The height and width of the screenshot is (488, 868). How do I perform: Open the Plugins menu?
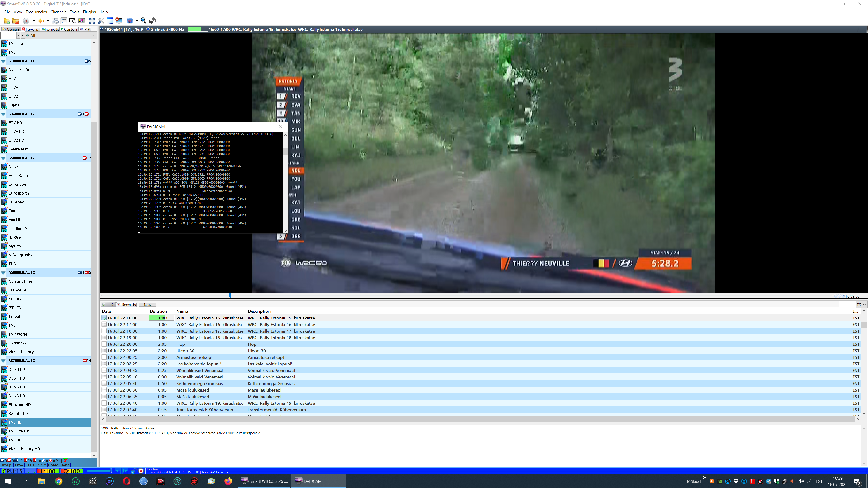pyautogui.click(x=89, y=12)
